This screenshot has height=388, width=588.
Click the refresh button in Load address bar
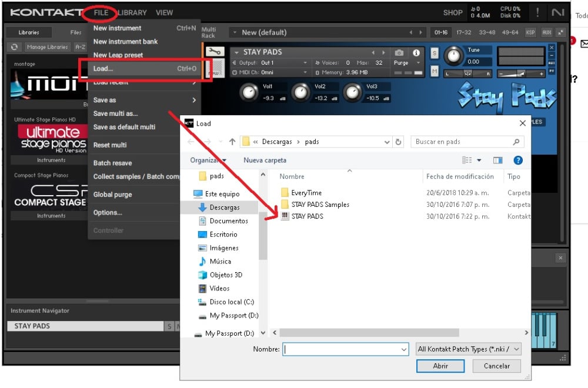coord(398,142)
